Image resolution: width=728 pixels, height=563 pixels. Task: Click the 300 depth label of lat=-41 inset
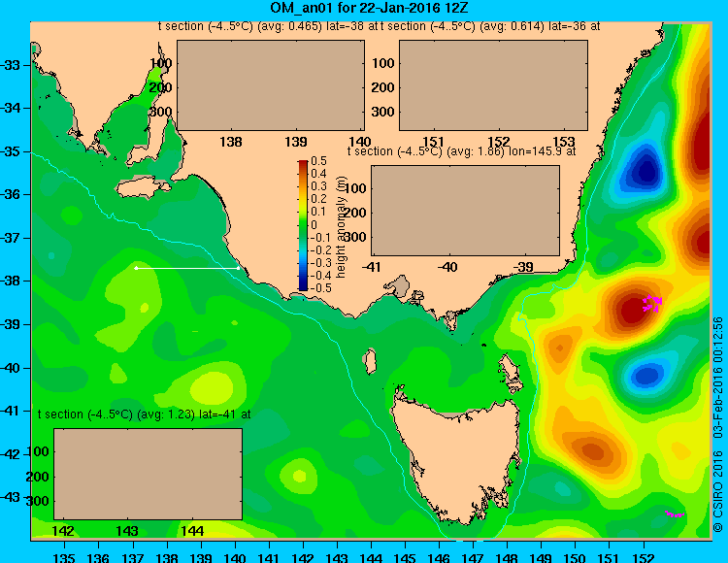coord(37,501)
